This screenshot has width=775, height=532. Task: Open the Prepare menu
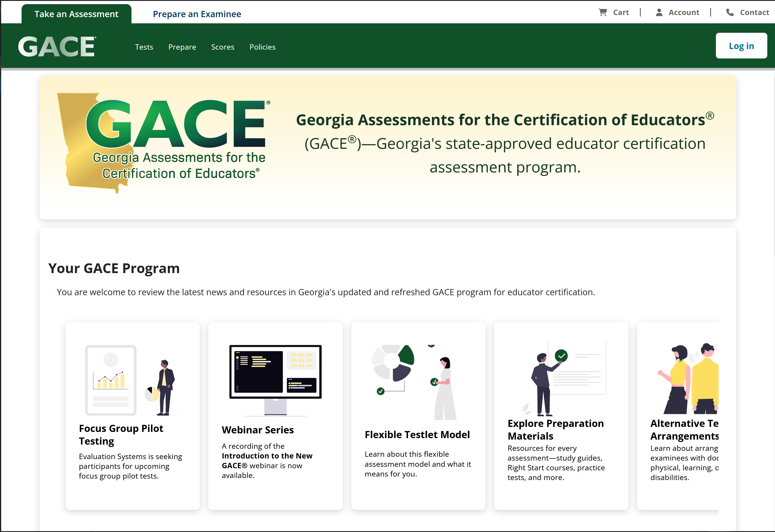point(182,47)
